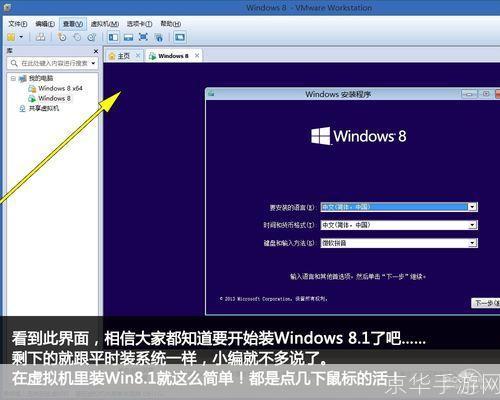Open the 编辑(E) menu

45,24
